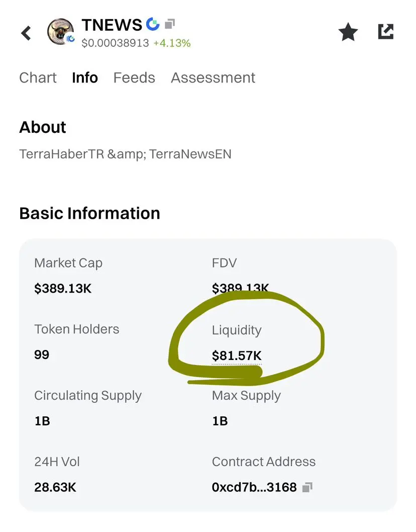Tap the 24H Vol value 28.63K
This screenshot has width=416, height=532.
55,487
